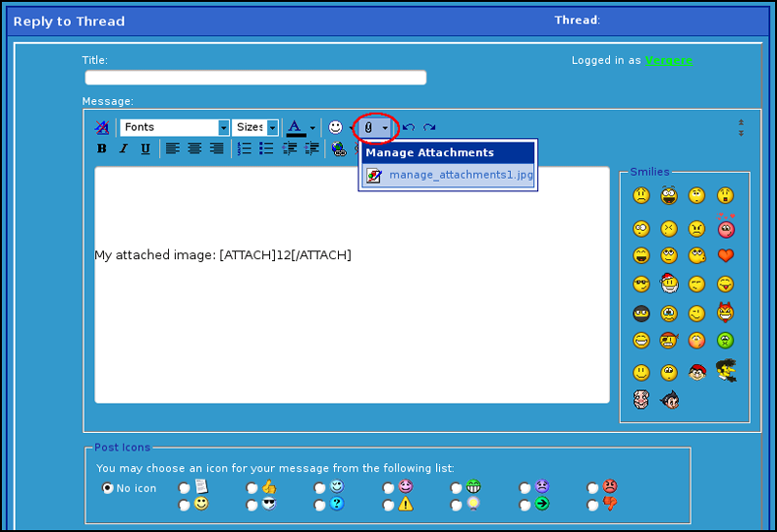Toggle italic formatting
The image size is (777, 532).
[123, 149]
